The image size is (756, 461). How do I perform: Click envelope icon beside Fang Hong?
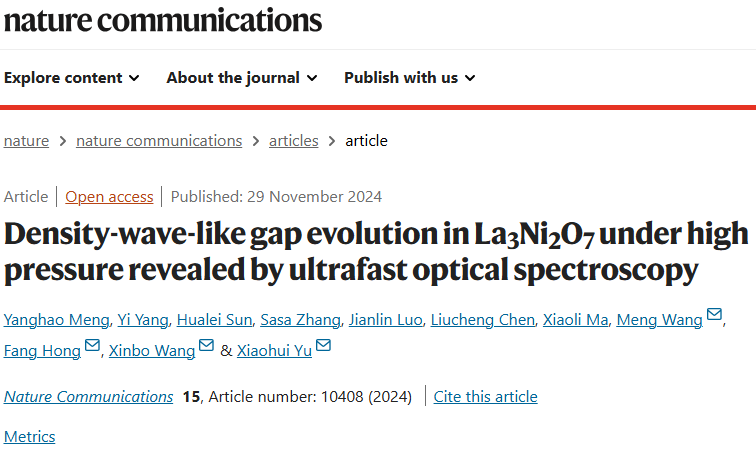pos(93,346)
